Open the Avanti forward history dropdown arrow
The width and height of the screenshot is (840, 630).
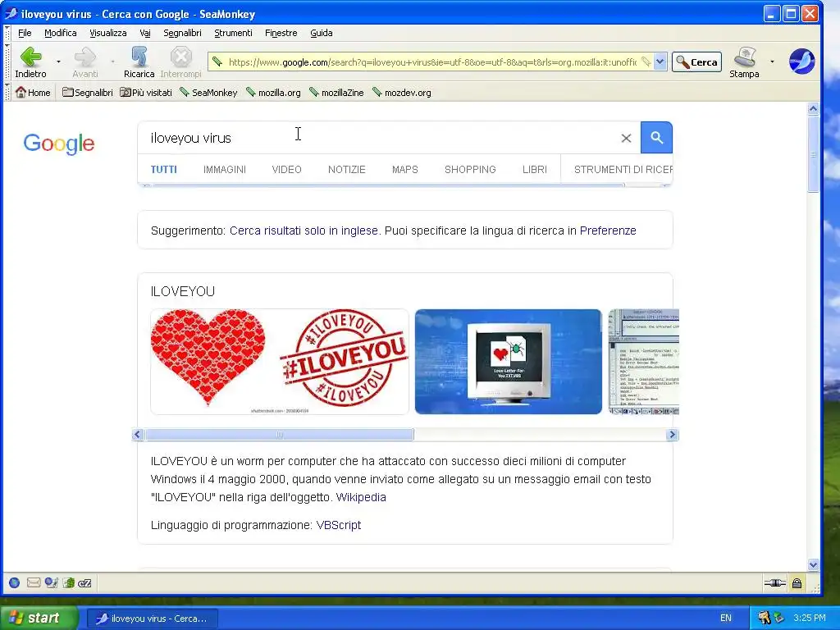coord(112,61)
